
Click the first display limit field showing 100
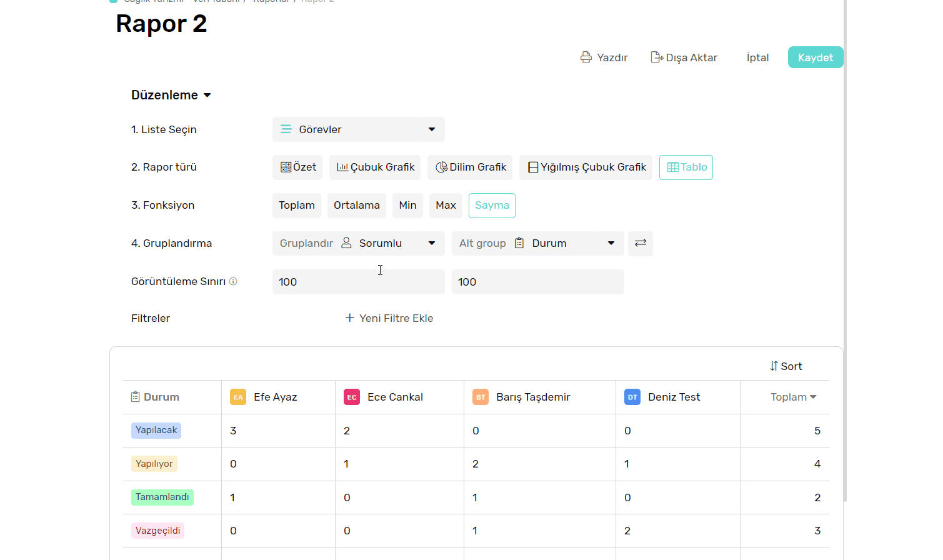(x=359, y=282)
